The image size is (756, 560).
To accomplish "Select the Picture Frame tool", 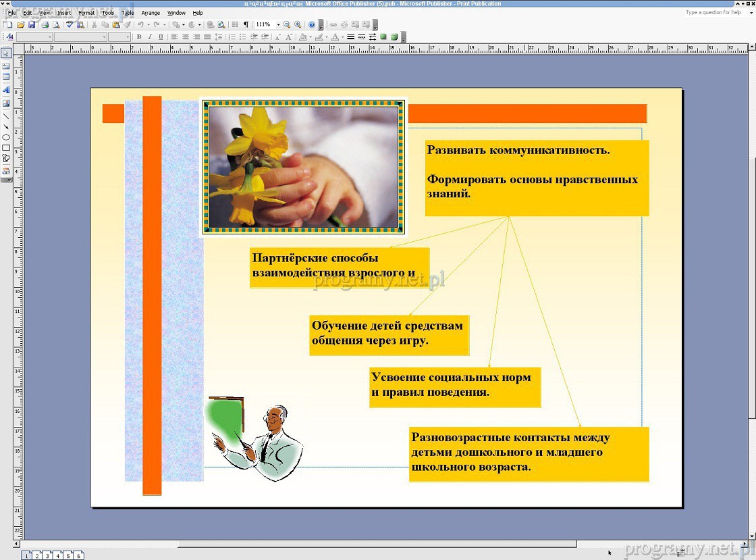I will tap(6, 103).
